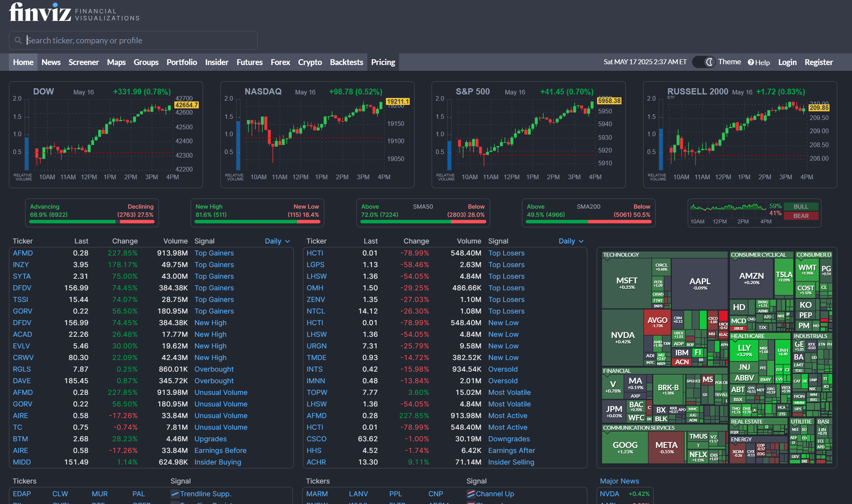Click the NVDA major news ticker
The image size is (852, 504).
(609, 494)
